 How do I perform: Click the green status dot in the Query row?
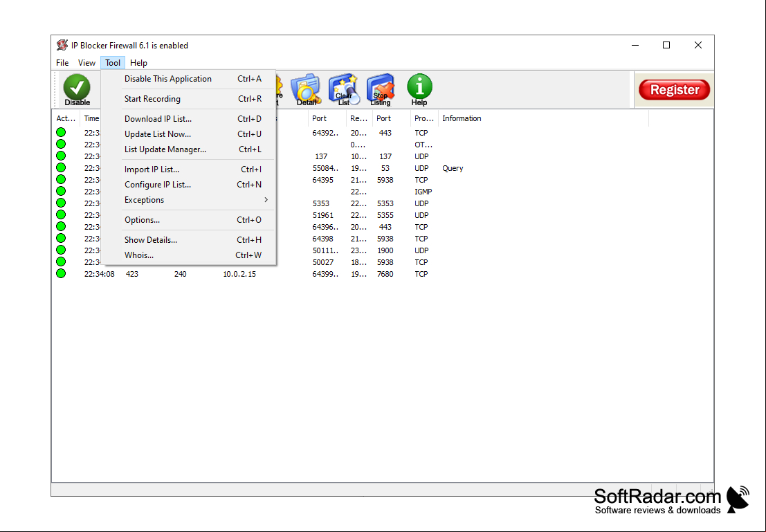(61, 167)
